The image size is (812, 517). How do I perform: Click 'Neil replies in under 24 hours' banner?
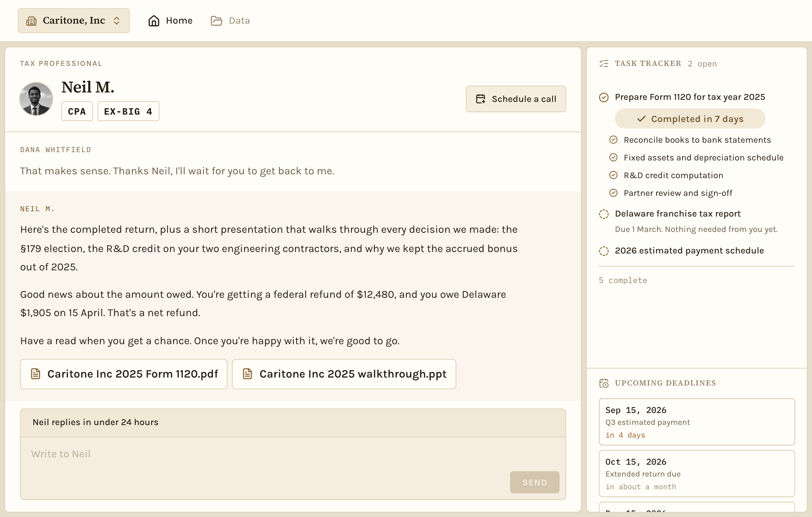[x=293, y=422]
